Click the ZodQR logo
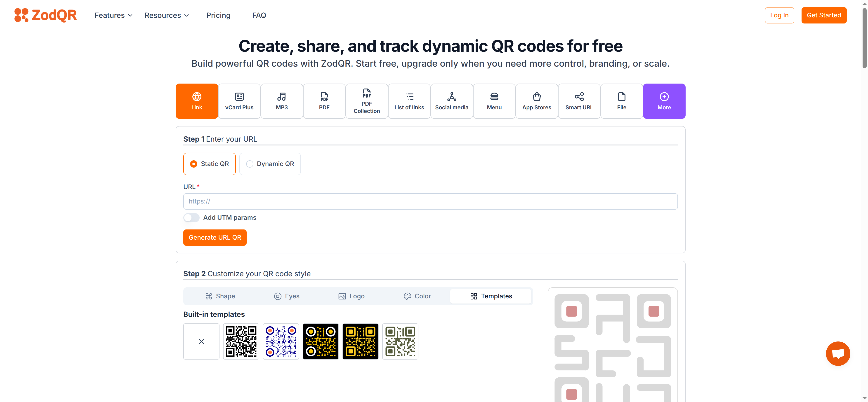 45,15
